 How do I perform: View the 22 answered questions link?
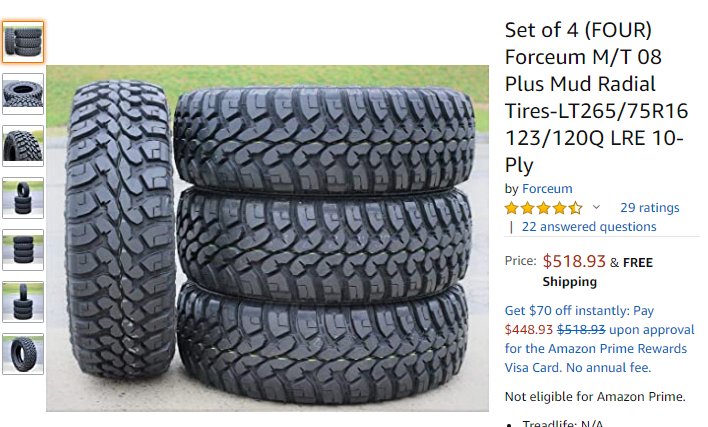[589, 227]
